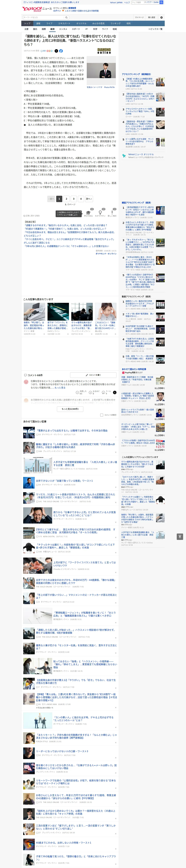This screenshot has height=868, width=186.
Task: Open recommended article 電車が止まっても出社する人
Action: (72, 431)
